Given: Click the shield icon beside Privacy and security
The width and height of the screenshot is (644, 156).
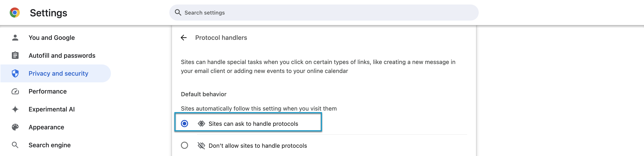Looking at the screenshot, I should pyautogui.click(x=15, y=73).
